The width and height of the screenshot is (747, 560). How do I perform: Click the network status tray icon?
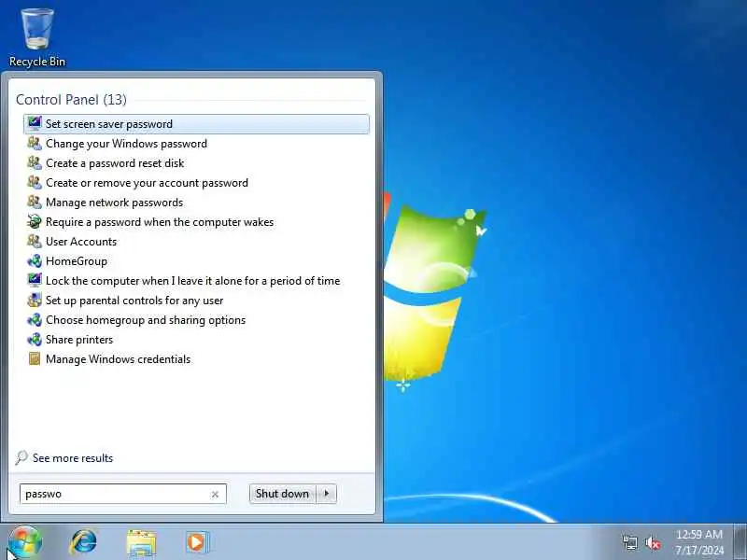(x=629, y=542)
